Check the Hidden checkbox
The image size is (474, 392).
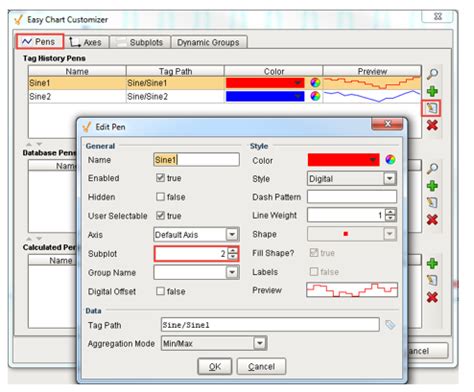[x=160, y=197]
